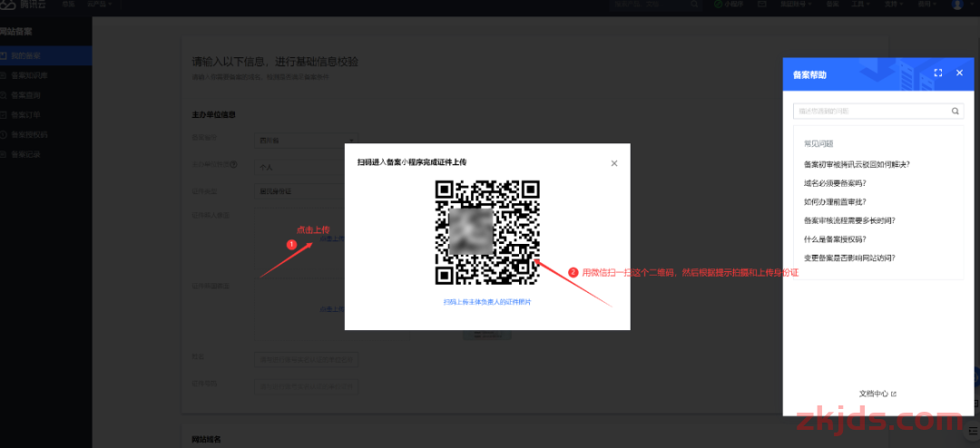The width and height of the screenshot is (980, 448).
Task: Click the 主办单位信息 section heading
Action: 213,115
